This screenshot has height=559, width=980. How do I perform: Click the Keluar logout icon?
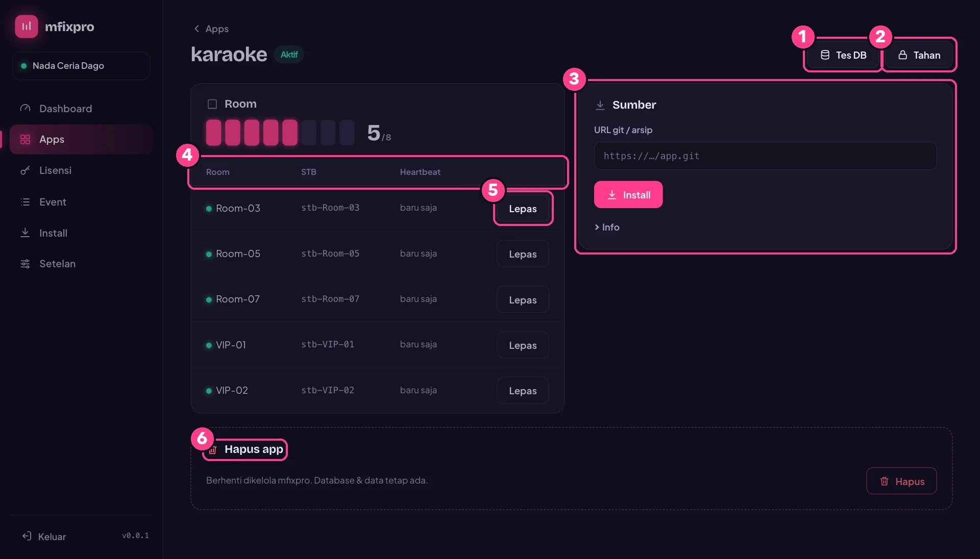pyautogui.click(x=27, y=536)
